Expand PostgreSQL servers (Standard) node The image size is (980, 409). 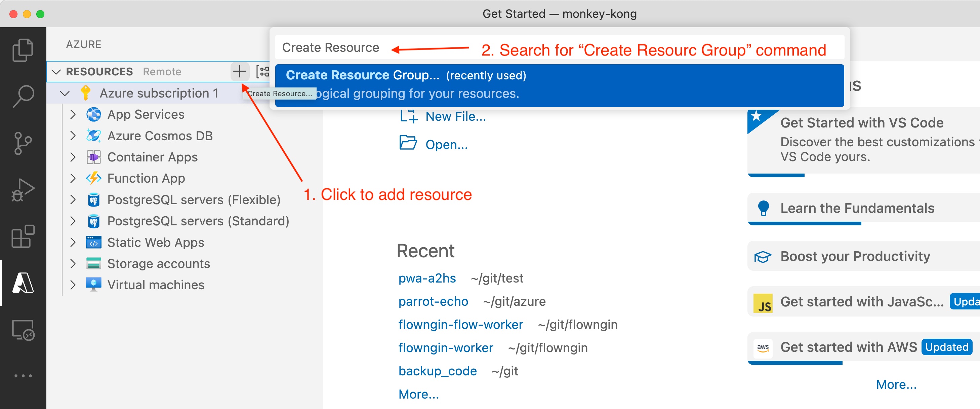click(x=73, y=221)
